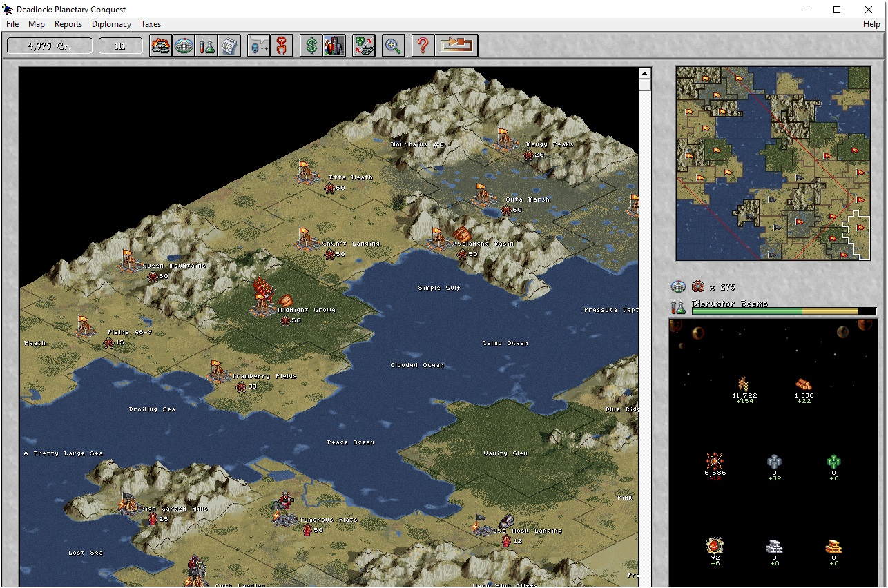Select the Mangy Peaks colony flag

504,139
